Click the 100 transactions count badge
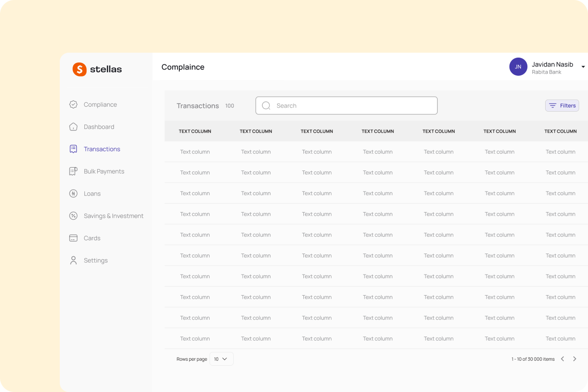Screen dimensions: 588x392 point(230,106)
